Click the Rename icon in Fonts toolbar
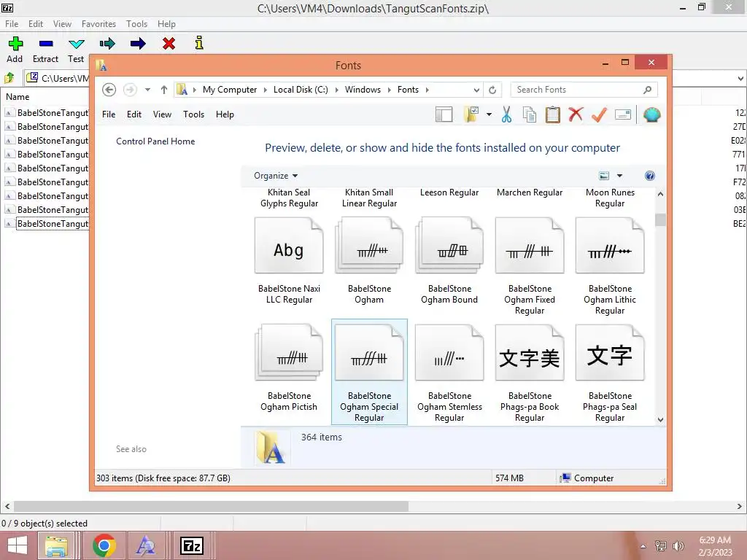The height and width of the screenshot is (560, 747). click(x=623, y=114)
